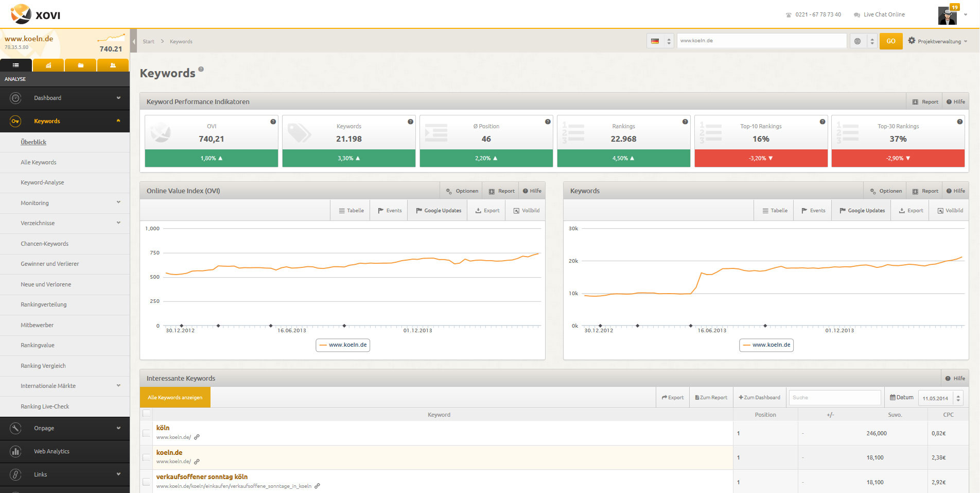Toggle the www.koeln.de legend in OVI chart
This screenshot has height=493, width=980.
pos(343,345)
